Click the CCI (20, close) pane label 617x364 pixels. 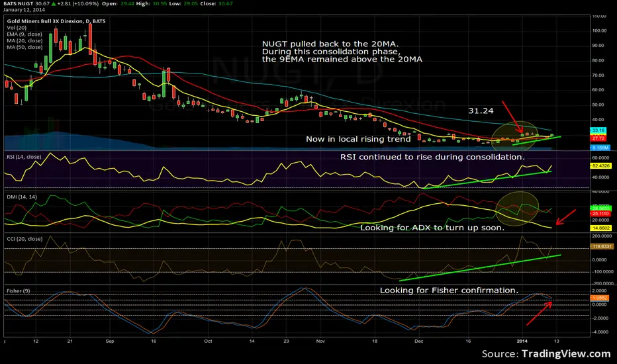(24, 238)
